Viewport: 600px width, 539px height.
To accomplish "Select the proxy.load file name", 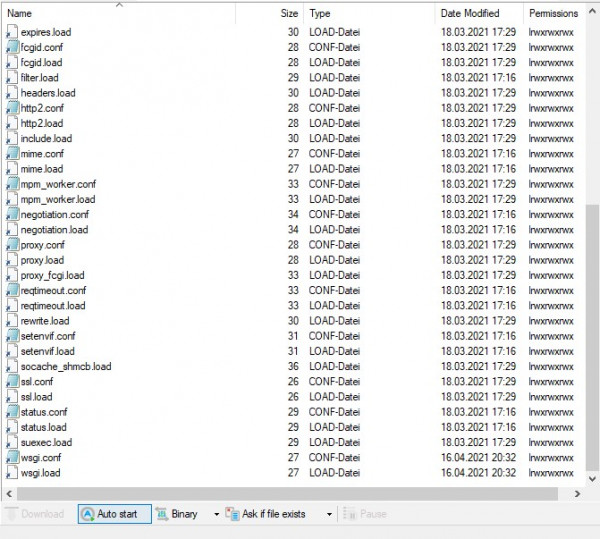I will (42, 261).
